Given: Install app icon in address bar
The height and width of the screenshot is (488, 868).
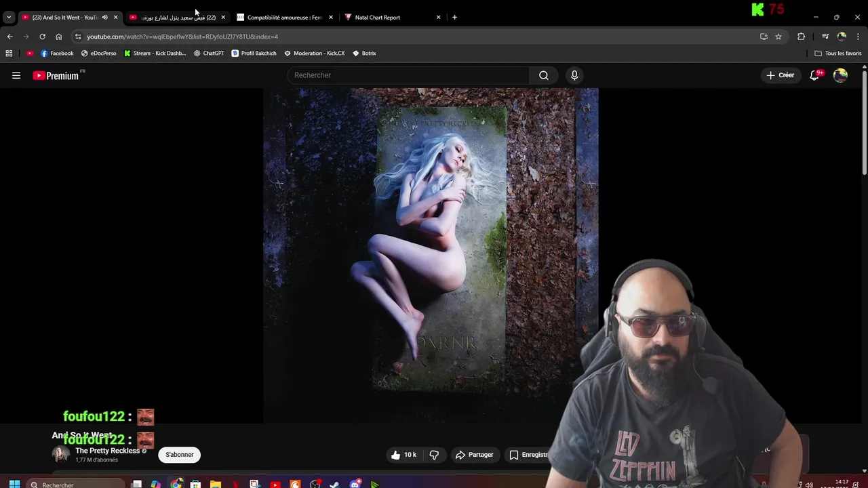Looking at the screenshot, I should pos(764,37).
